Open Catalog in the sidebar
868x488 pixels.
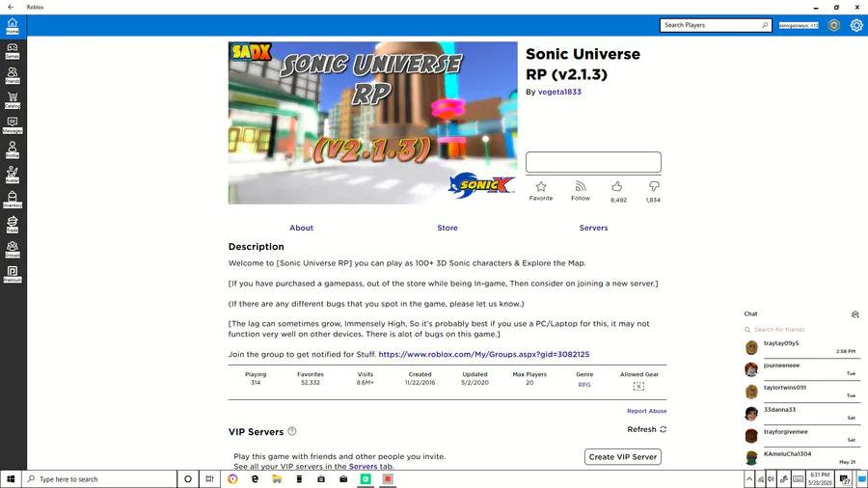point(13,100)
